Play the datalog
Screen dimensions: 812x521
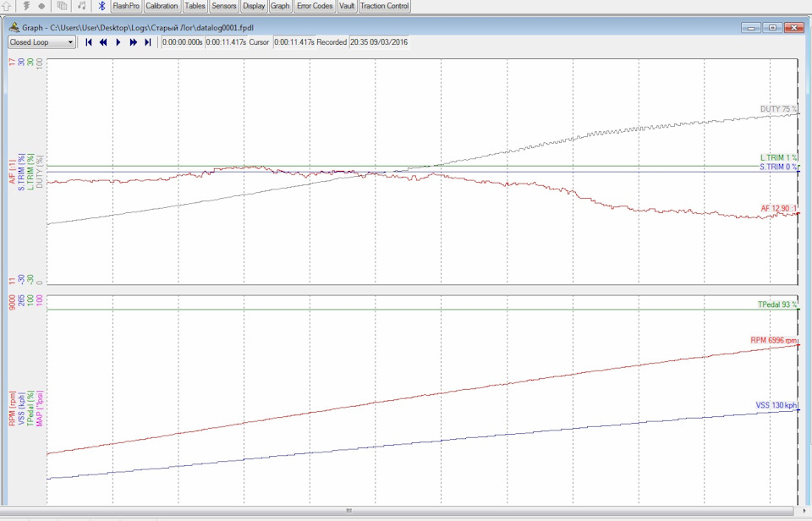(x=118, y=42)
